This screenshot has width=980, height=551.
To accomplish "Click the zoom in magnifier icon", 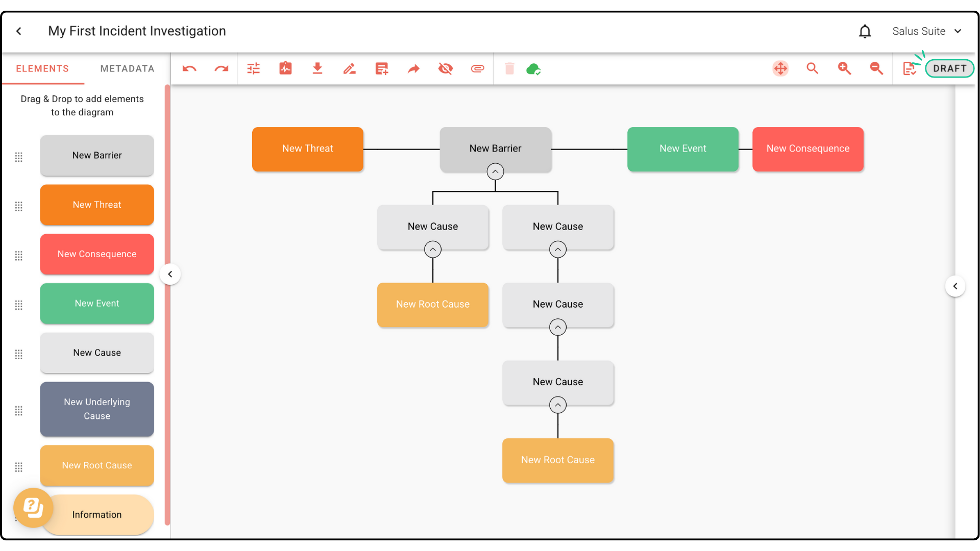I will [844, 68].
